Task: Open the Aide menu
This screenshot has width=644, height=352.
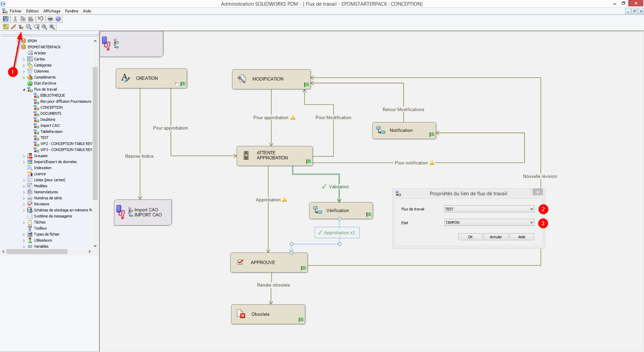Action: coord(87,11)
